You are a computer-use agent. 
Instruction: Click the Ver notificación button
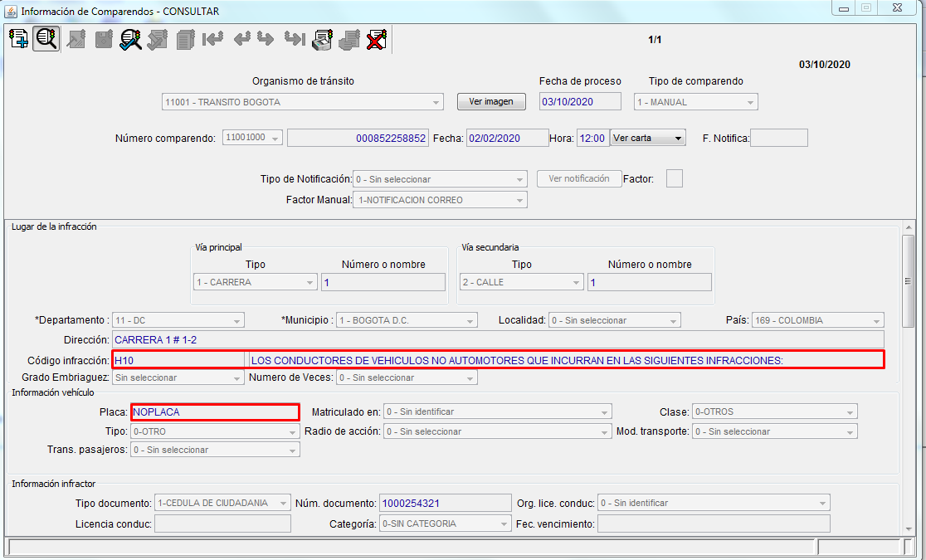578,179
